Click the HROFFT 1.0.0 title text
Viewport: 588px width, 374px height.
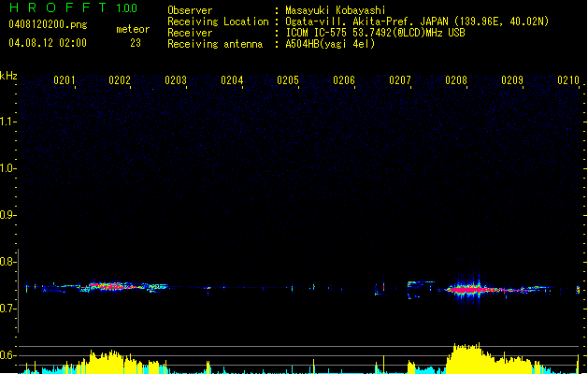click(73, 7)
